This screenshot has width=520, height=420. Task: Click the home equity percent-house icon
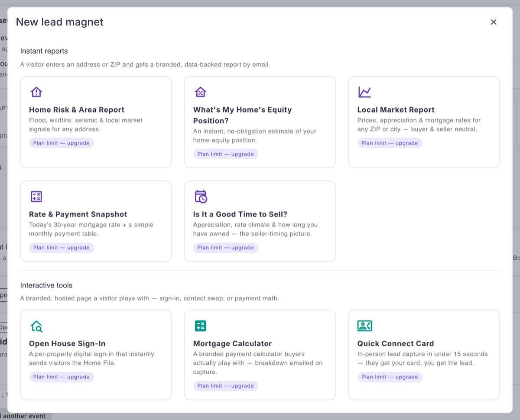(x=200, y=92)
